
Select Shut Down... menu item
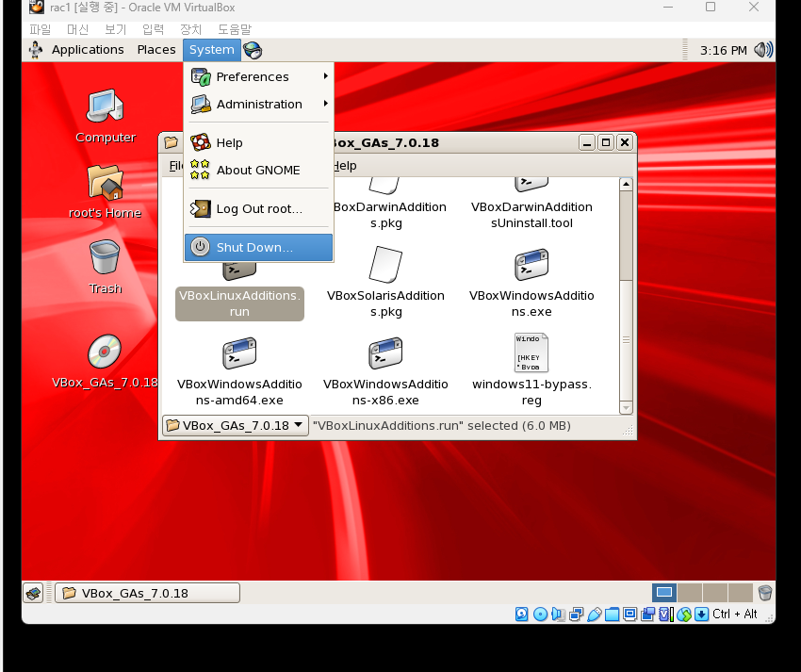258,247
